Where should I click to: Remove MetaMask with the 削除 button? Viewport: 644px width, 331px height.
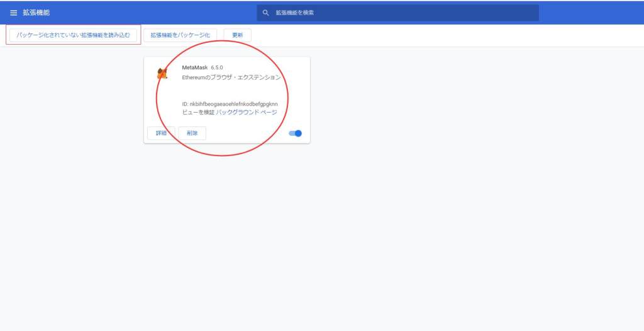192,133
